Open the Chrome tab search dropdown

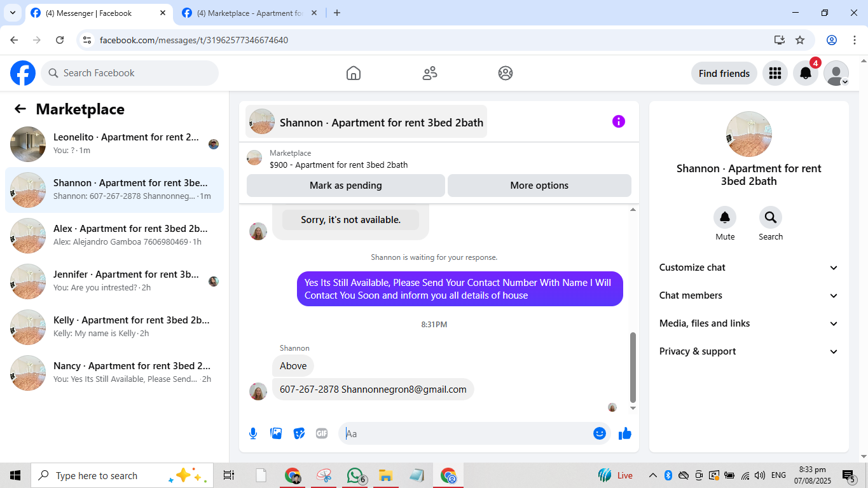12,13
